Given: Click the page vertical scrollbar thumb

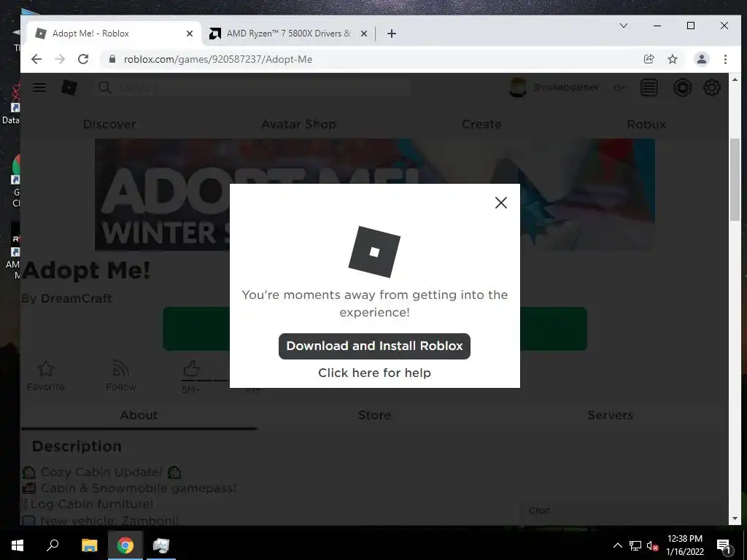Looking at the screenshot, I should click(x=735, y=179).
